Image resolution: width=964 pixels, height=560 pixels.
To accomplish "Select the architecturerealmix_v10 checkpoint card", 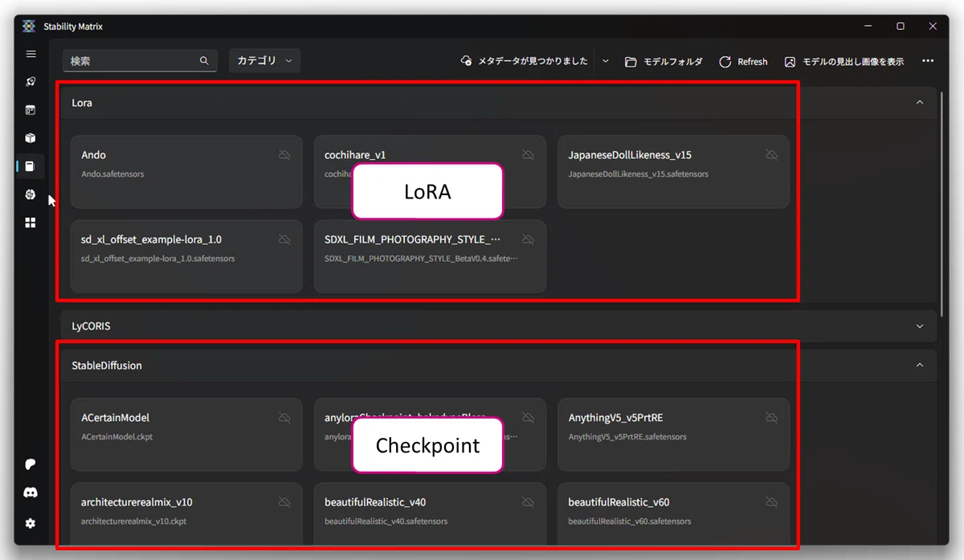I will (x=186, y=514).
